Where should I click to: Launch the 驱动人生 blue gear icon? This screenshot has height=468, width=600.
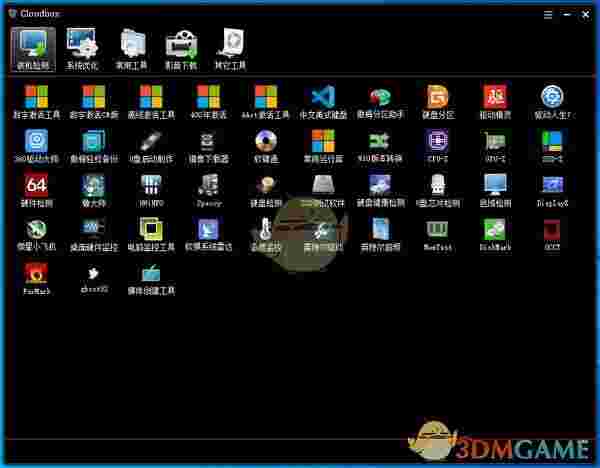pos(552,96)
